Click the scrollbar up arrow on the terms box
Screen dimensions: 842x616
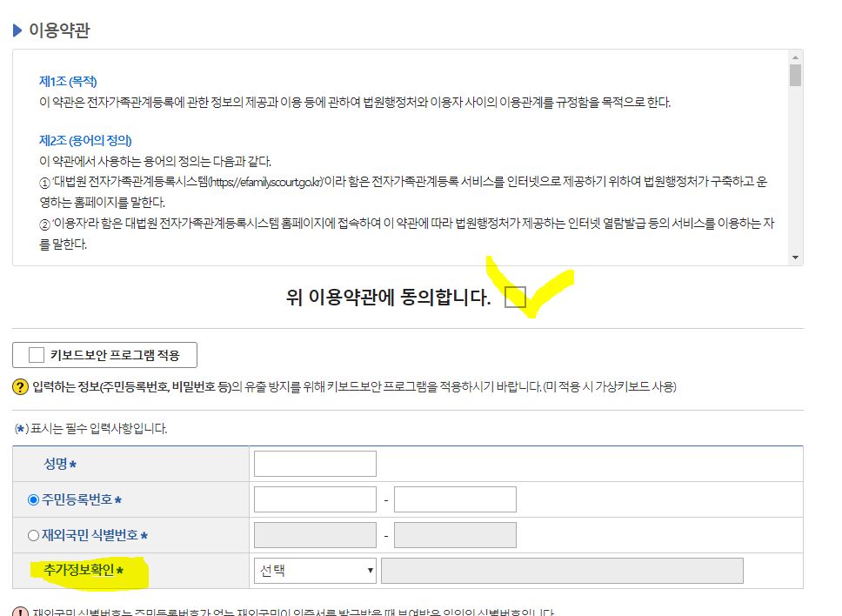pos(794,59)
